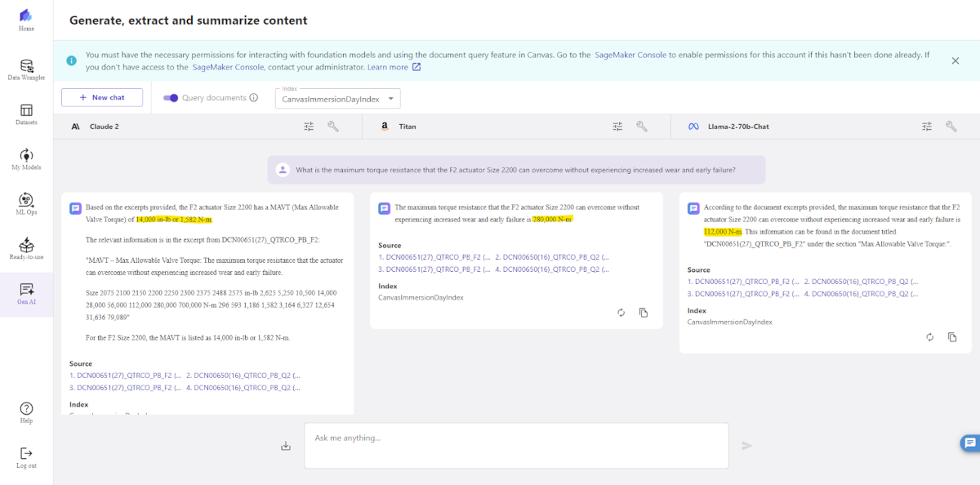Copy the Llama-2-70b-Chat response

click(x=951, y=336)
